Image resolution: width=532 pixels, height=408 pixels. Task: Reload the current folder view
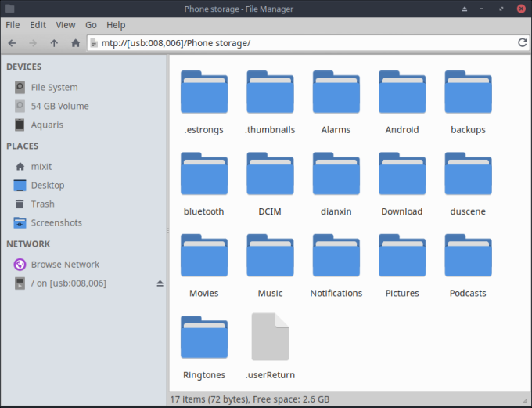523,42
